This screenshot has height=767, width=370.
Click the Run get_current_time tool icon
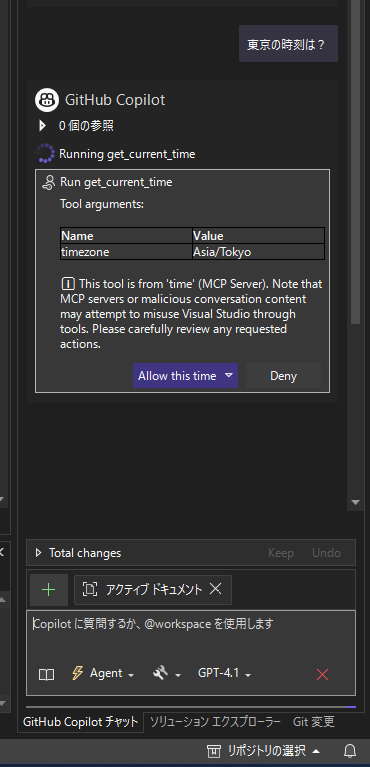pyautogui.click(x=48, y=182)
